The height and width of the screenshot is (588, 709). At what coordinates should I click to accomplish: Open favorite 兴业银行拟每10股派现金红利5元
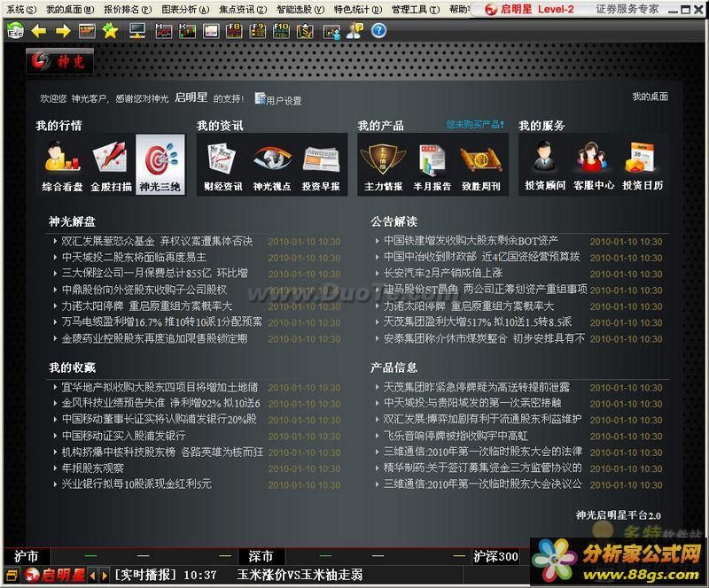(136, 484)
